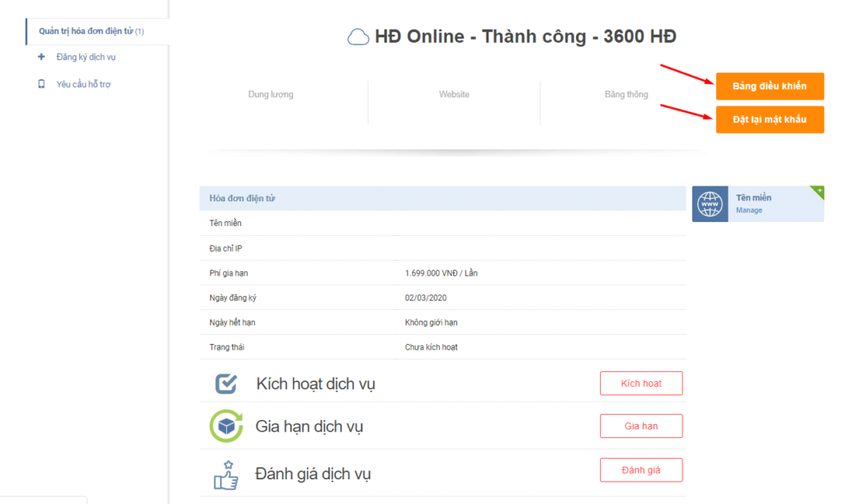Open the Manage link on the Tên miền panel
Viewport: 845px width, 504px height.
pos(748,210)
